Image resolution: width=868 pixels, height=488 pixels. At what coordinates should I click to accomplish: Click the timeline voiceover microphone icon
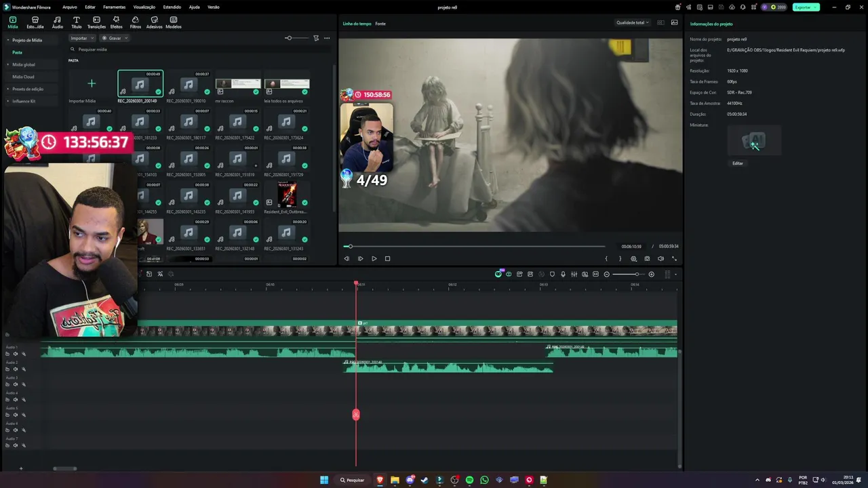tap(563, 274)
